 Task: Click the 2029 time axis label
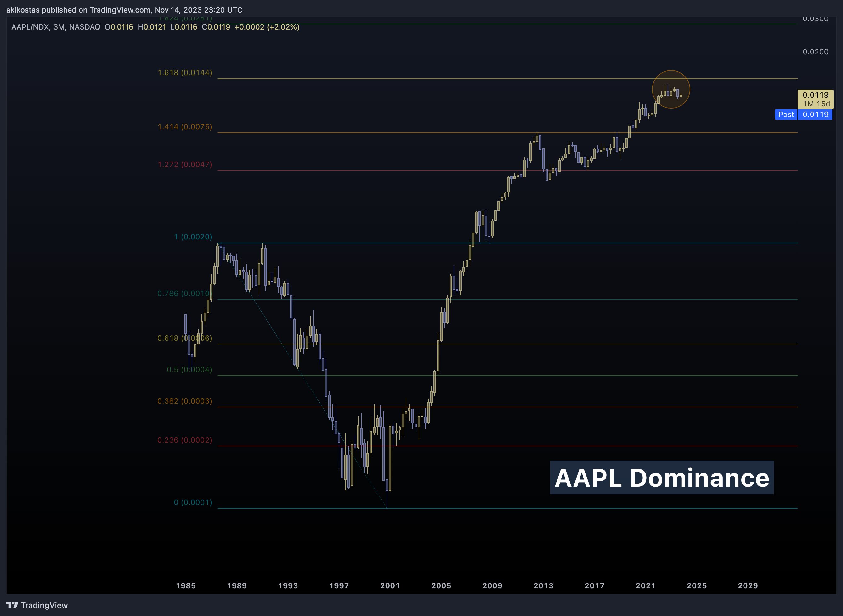(748, 586)
